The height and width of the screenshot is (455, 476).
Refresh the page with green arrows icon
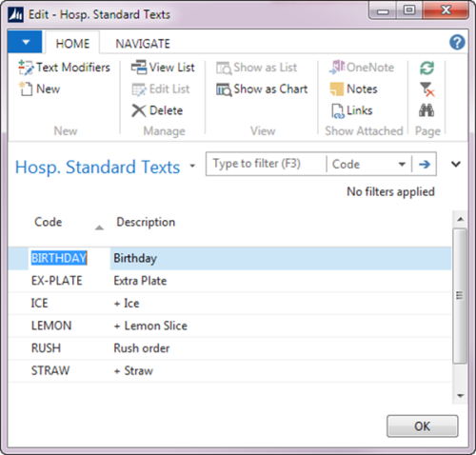point(426,68)
